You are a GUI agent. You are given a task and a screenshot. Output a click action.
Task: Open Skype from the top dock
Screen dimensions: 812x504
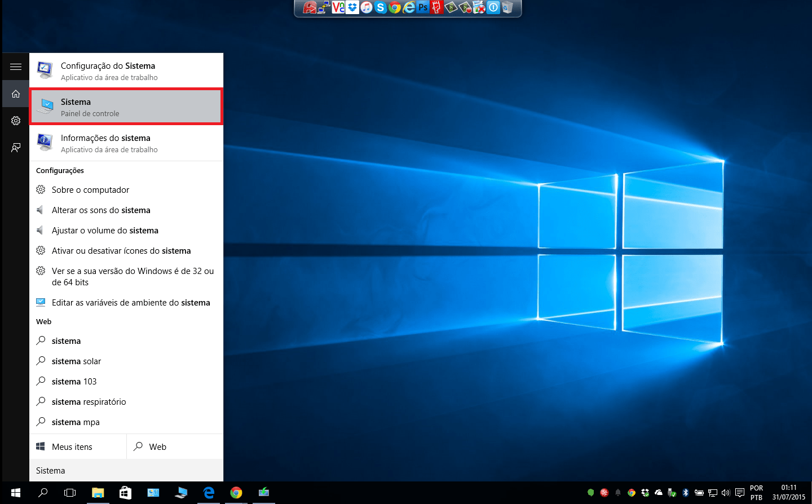[380, 7]
